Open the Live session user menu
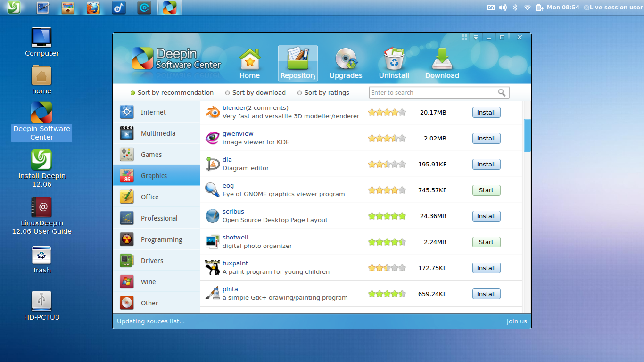Image resolution: width=644 pixels, height=362 pixels. tap(613, 7)
